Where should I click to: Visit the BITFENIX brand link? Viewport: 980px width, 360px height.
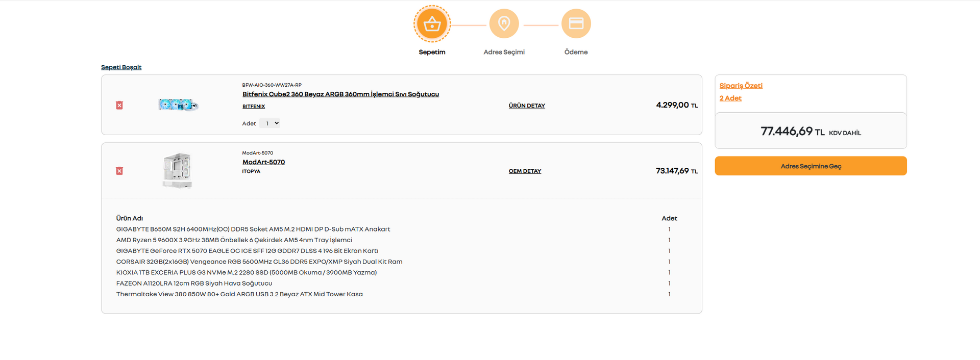[254, 107]
